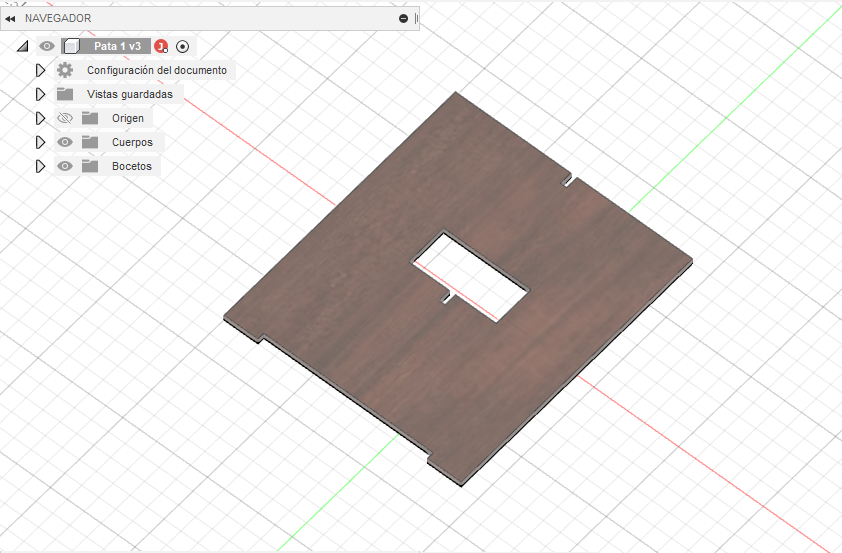Expand the Bocetos folder
This screenshot has height=553, width=842.
pos(40,166)
